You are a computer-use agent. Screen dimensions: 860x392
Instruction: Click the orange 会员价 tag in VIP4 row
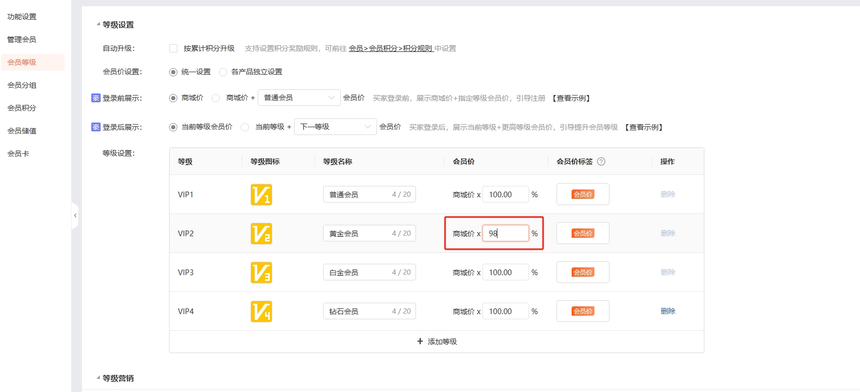pos(583,311)
